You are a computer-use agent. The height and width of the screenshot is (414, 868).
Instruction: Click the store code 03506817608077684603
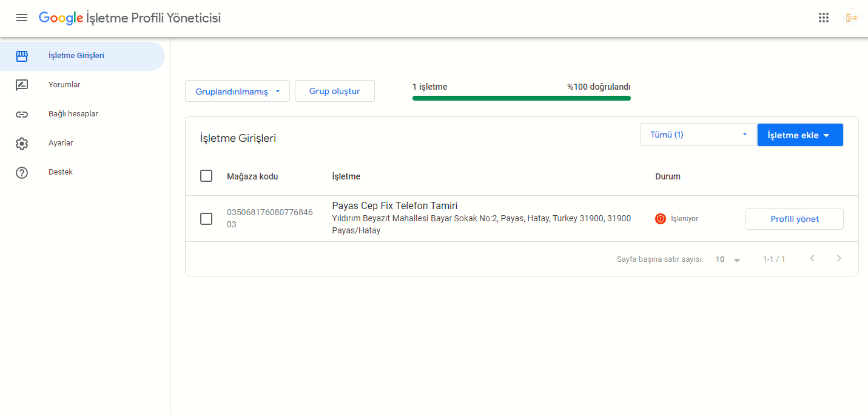pos(270,218)
